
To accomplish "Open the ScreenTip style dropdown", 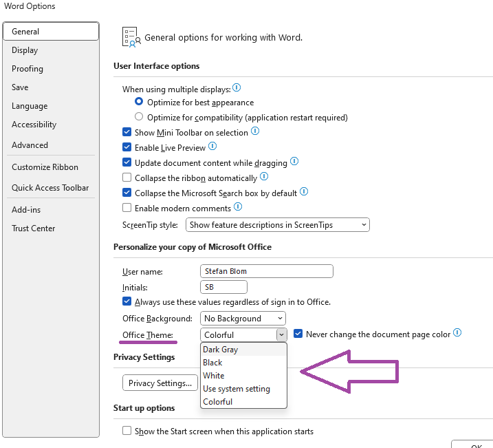I will (278, 225).
